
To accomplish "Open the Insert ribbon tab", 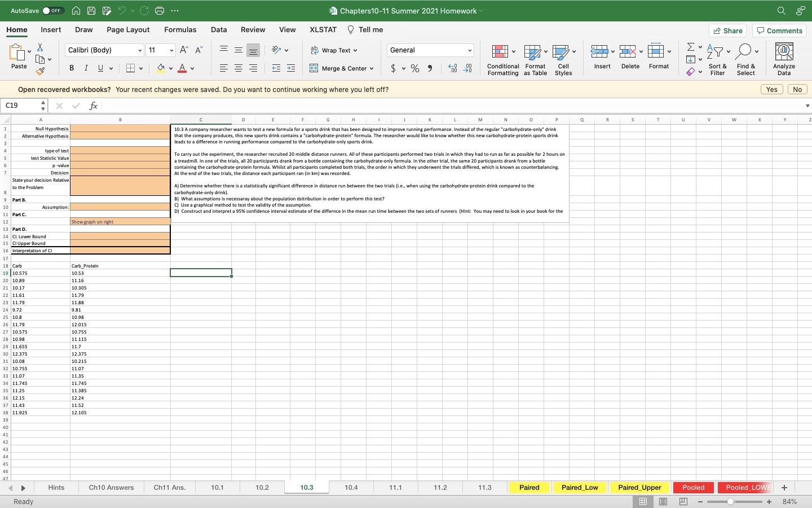I will tap(51, 30).
